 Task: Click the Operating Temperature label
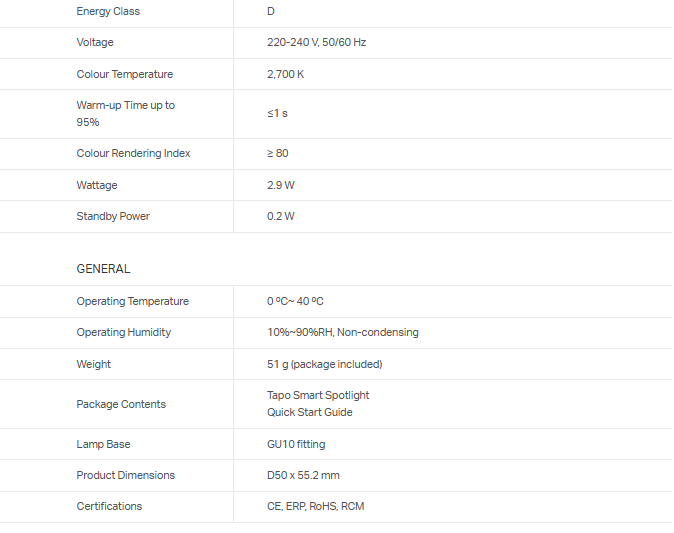tap(132, 302)
